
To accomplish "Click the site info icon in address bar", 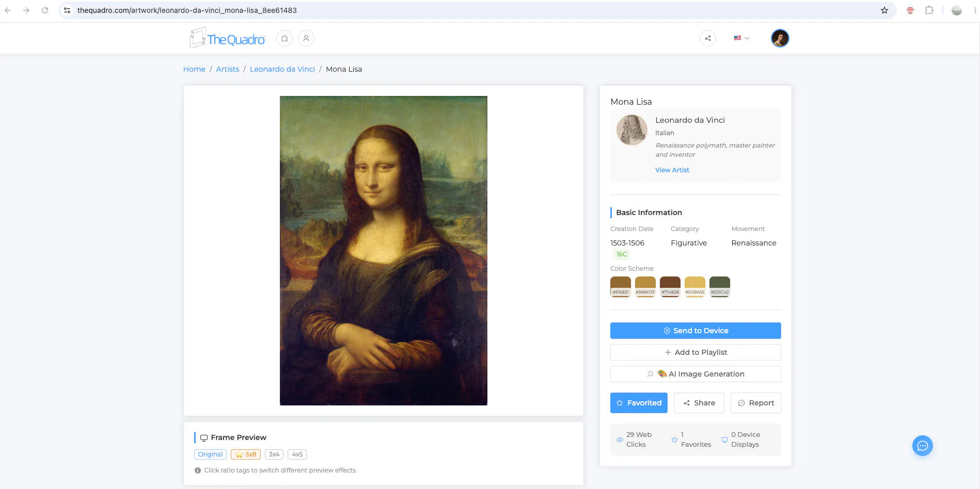I will tap(67, 10).
